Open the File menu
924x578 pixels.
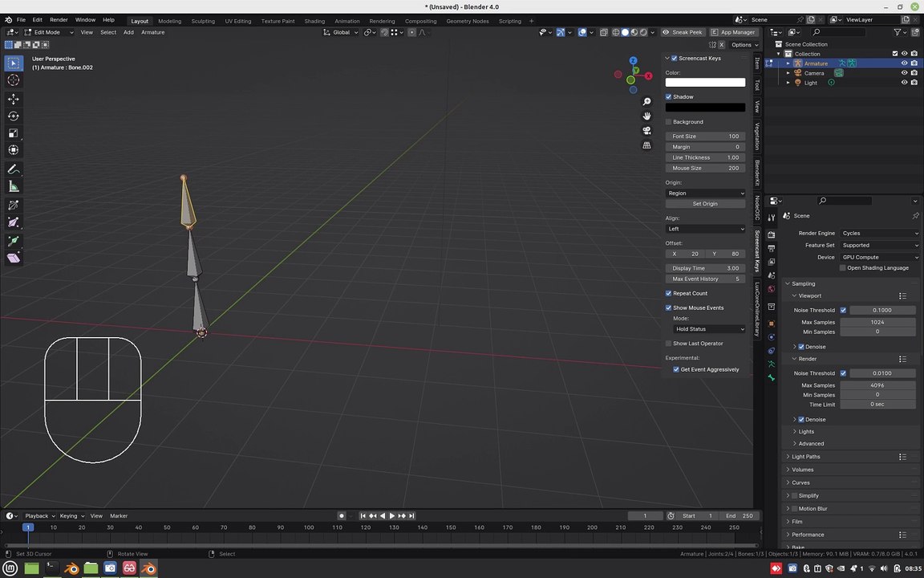coord(21,20)
